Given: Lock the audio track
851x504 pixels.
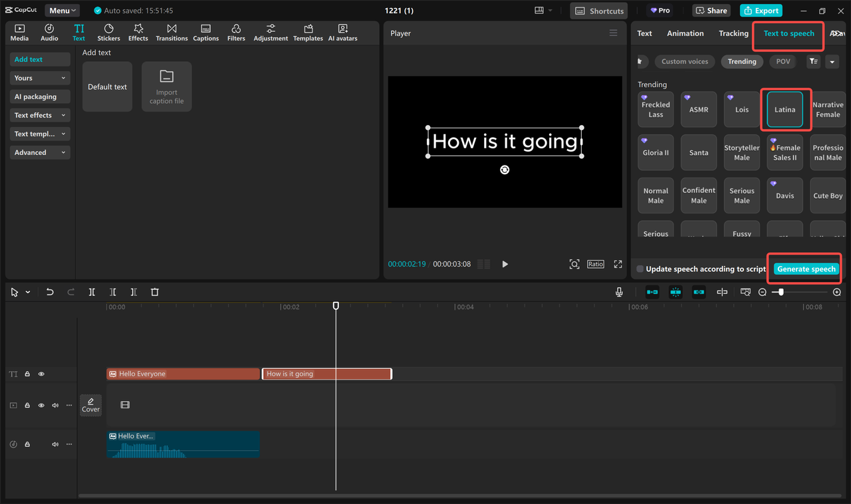Looking at the screenshot, I should (x=27, y=444).
